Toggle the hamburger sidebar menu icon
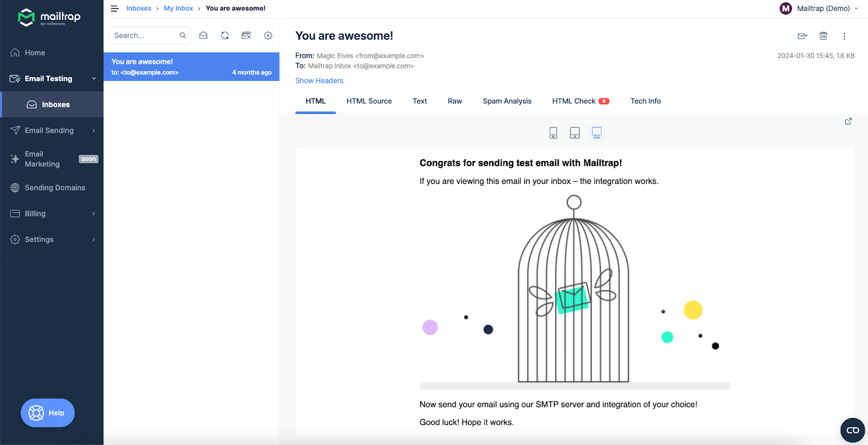 [x=115, y=9]
